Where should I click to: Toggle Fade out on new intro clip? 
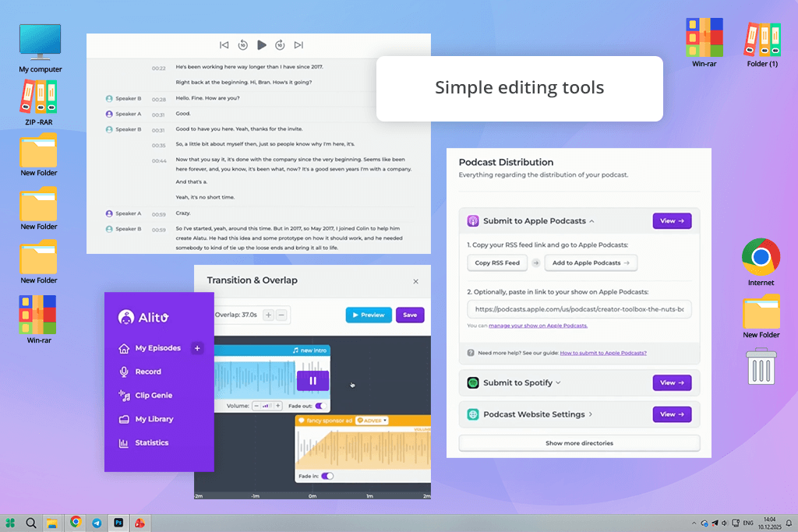pyautogui.click(x=320, y=406)
